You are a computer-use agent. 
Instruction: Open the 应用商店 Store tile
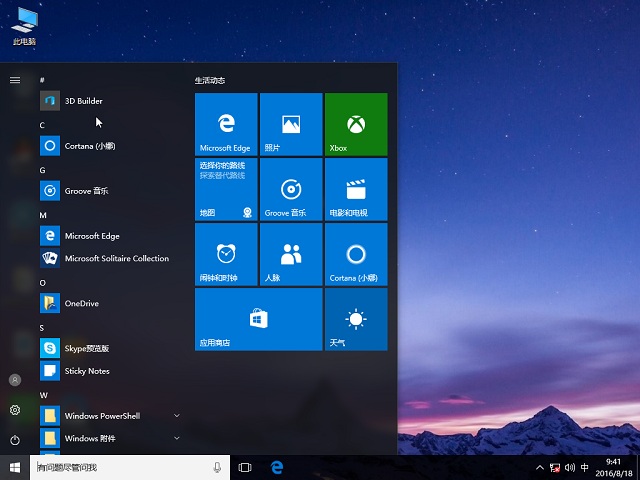pos(258,320)
